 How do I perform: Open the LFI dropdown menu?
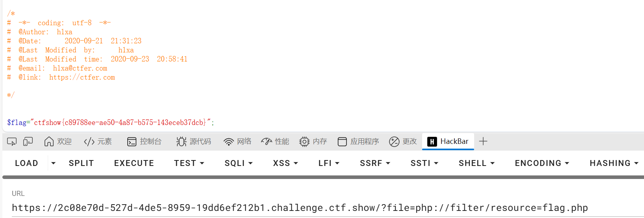click(329, 163)
